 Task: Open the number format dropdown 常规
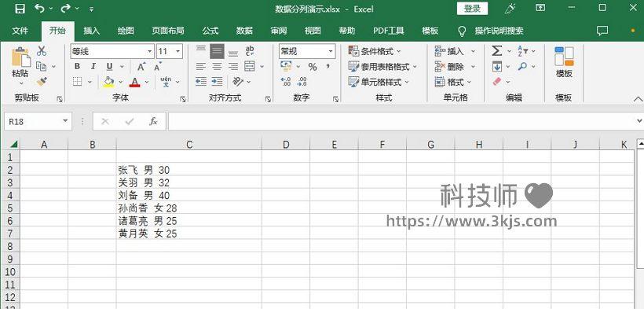[331, 51]
